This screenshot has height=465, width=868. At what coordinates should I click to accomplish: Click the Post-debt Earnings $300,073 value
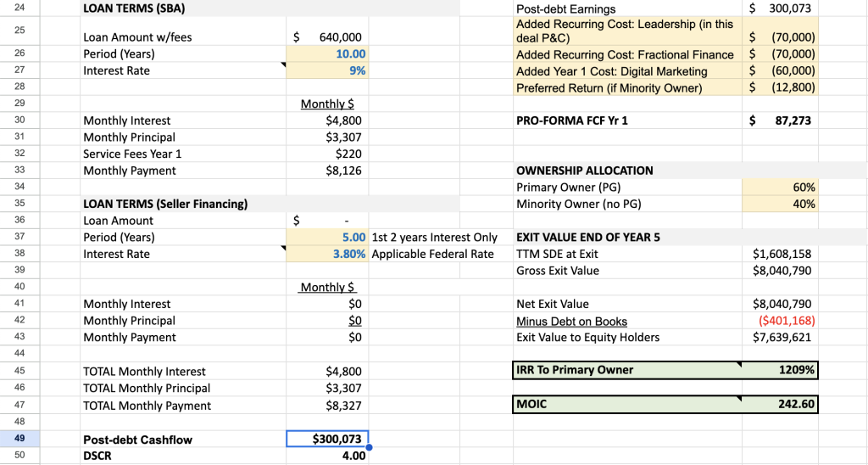click(x=780, y=8)
